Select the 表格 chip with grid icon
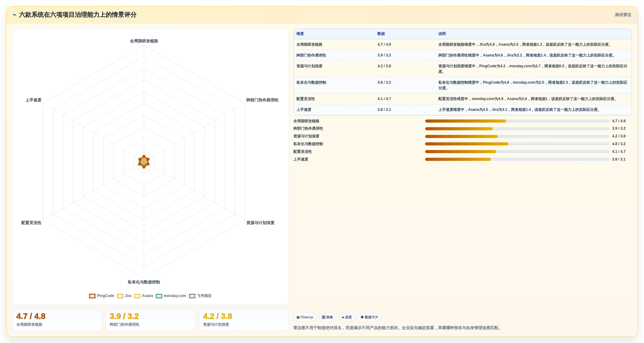 pos(327,317)
